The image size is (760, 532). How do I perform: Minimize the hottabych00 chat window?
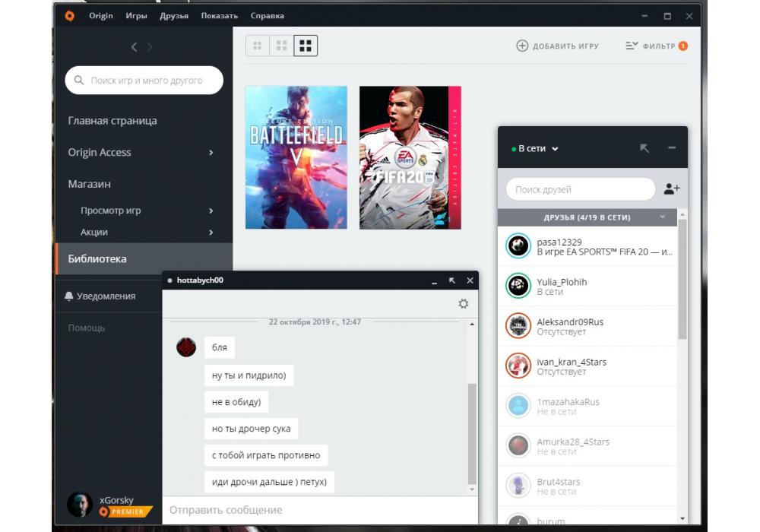[x=434, y=281]
